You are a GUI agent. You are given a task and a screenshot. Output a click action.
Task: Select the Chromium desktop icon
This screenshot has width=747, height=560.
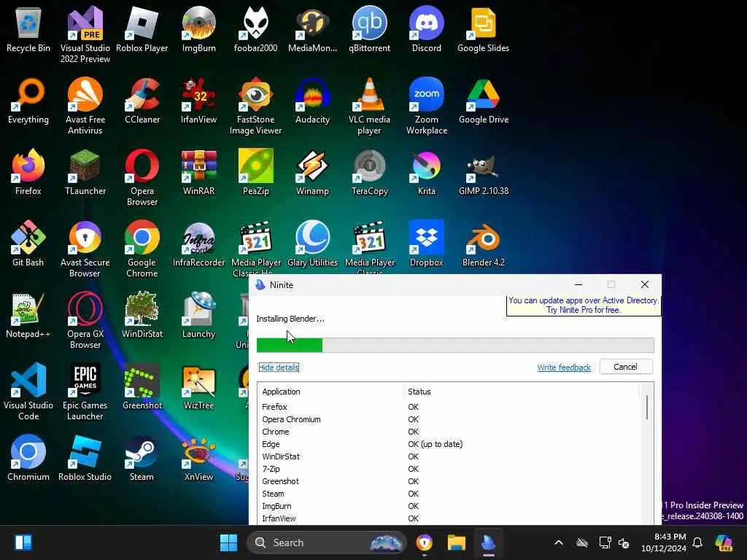coord(28,458)
